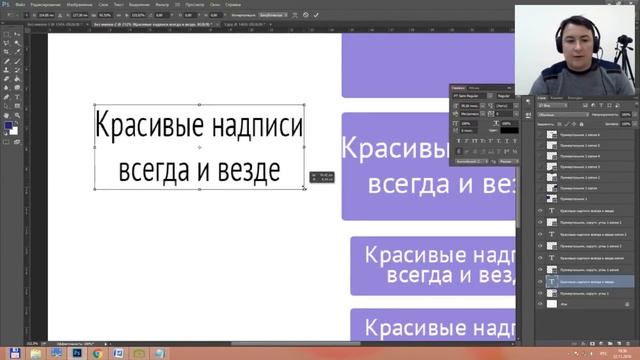Select the Magic Wand tool
This screenshot has width=640, height=360.
(17, 43)
